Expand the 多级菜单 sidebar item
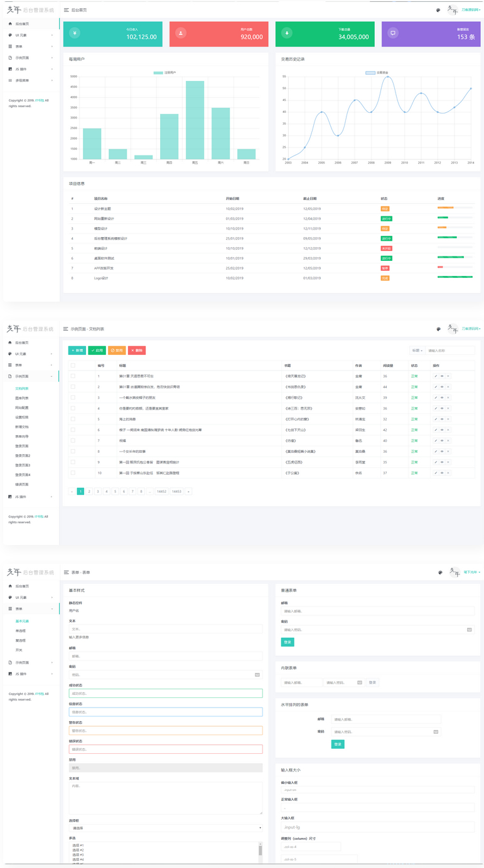 [x=30, y=80]
